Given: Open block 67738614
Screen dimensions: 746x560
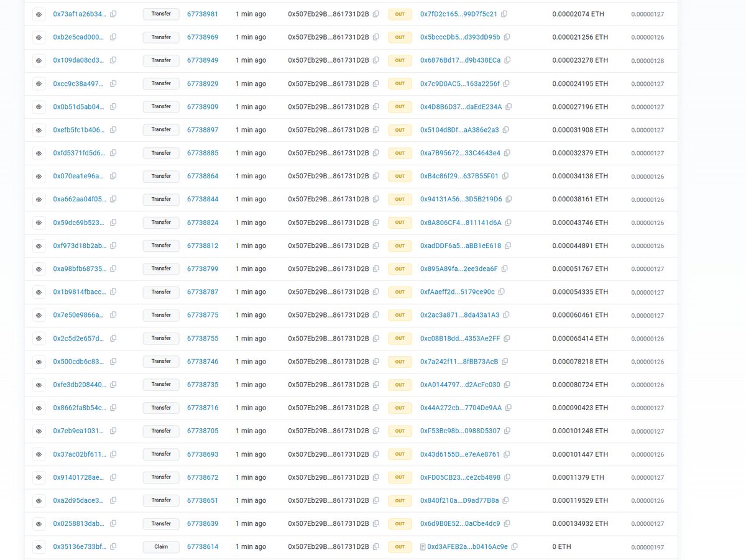Looking at the screenshot, I should [x=203, y=547].
